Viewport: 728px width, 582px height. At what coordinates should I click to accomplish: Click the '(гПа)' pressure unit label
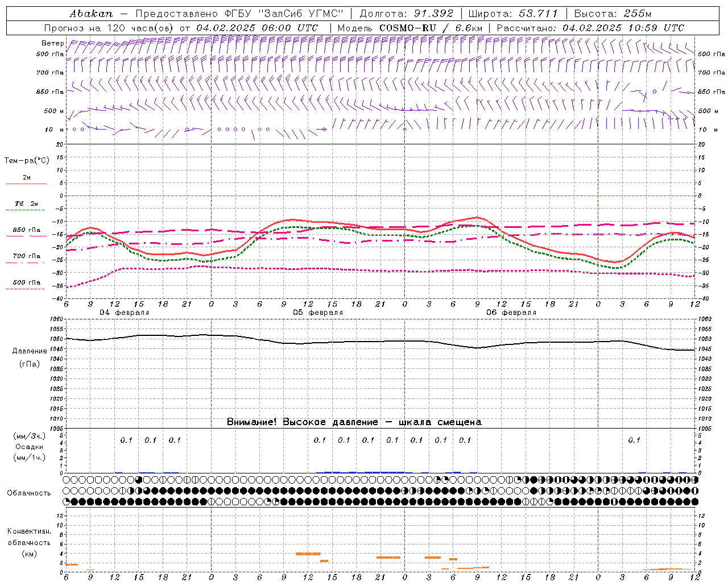30,364
